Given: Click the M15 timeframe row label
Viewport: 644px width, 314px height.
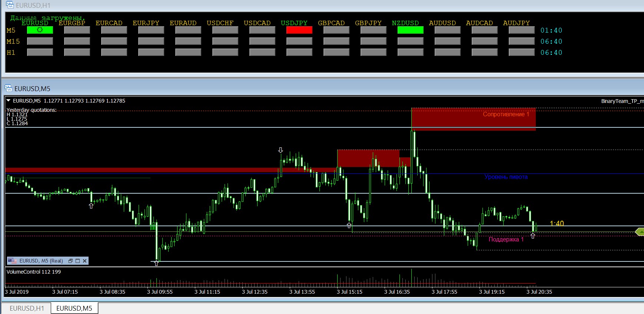Looking at the screenshot, I should click(x=13, y=41).
